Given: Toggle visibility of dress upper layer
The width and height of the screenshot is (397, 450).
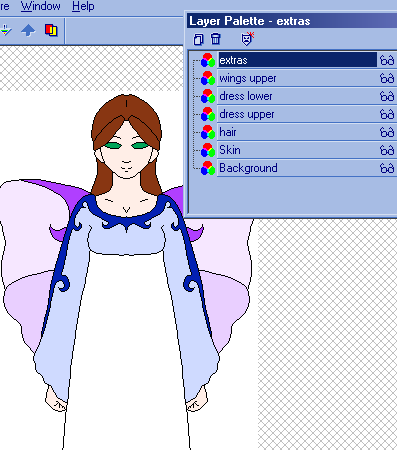Looking at the screenshot, I should pyautogui.click(x=387, y=115).
